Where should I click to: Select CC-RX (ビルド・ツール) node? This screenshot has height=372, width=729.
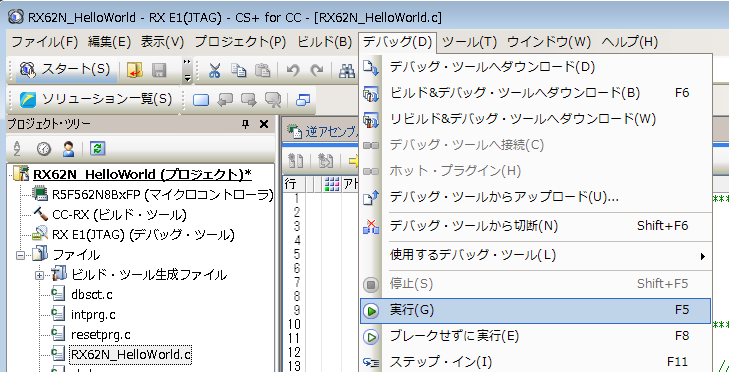(119, 215)
